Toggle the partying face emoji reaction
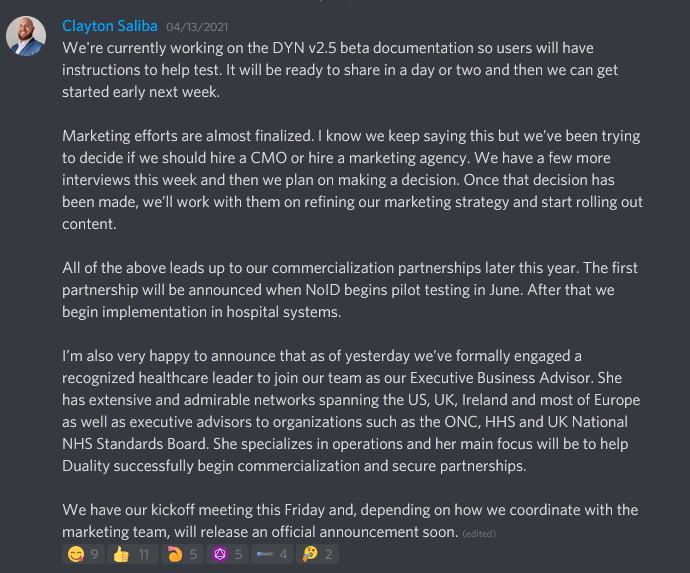Image resolution: width=690 pixels, height=573 pixels. [x=317, y=554]
